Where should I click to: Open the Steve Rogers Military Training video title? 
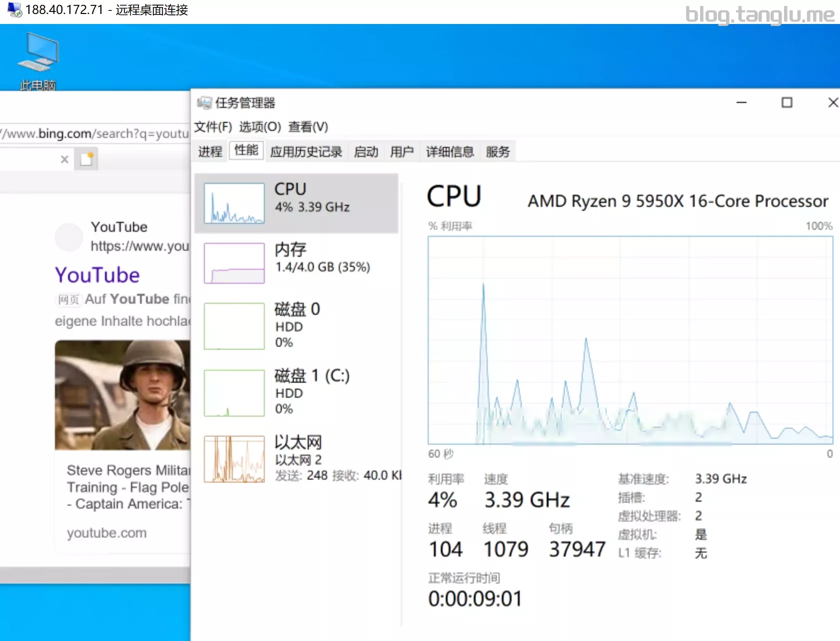coord(128,487)
